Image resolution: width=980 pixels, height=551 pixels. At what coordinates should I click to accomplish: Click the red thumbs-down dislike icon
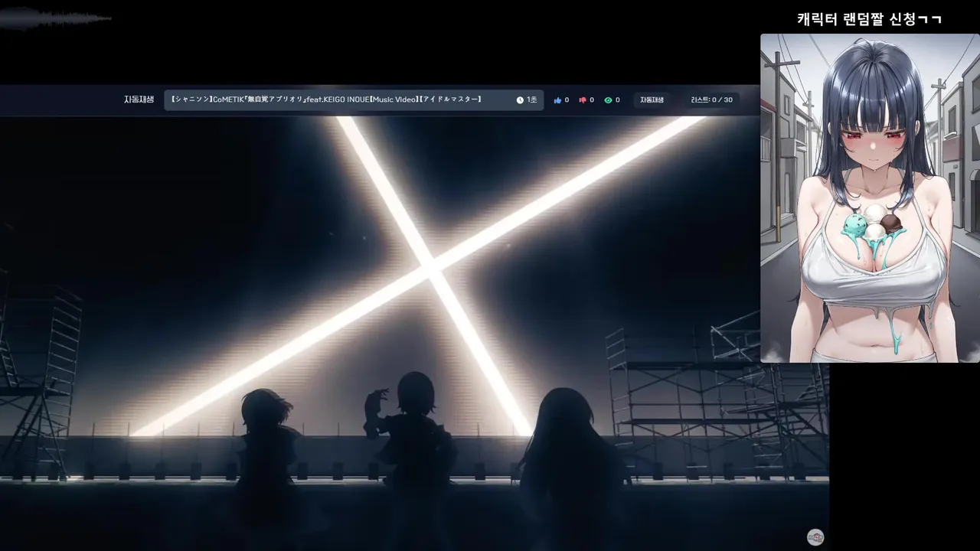pos(583,100)
